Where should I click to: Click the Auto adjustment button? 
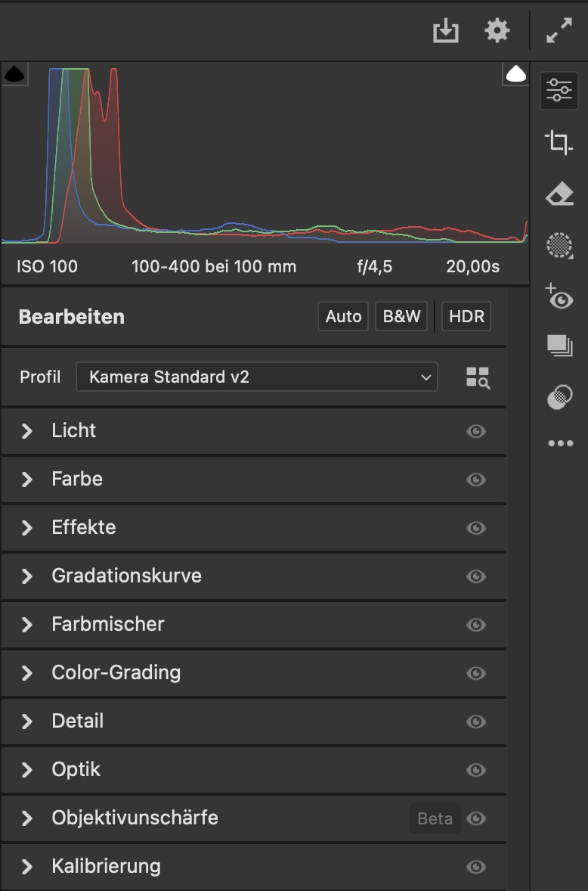click(343, 317)
